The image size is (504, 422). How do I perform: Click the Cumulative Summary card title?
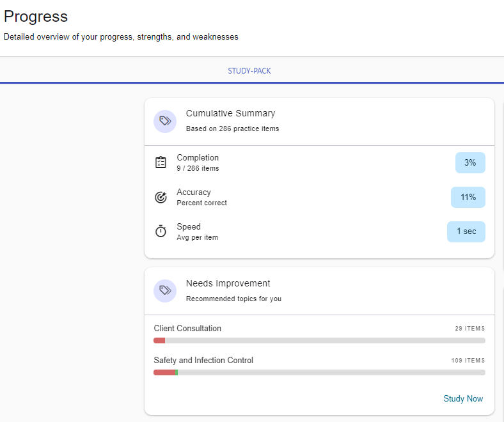(x=230, y=113)
